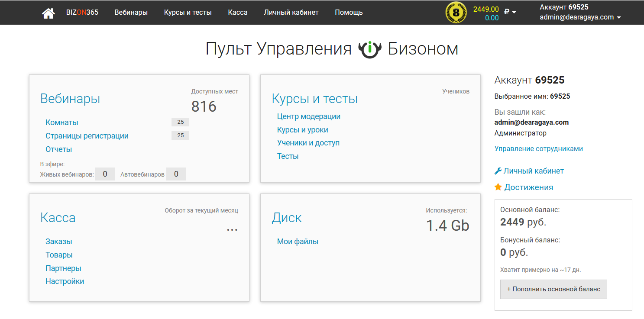This screenshot has height=319, width=644.
Task: Open the Комнаты link
Action: 62,122
